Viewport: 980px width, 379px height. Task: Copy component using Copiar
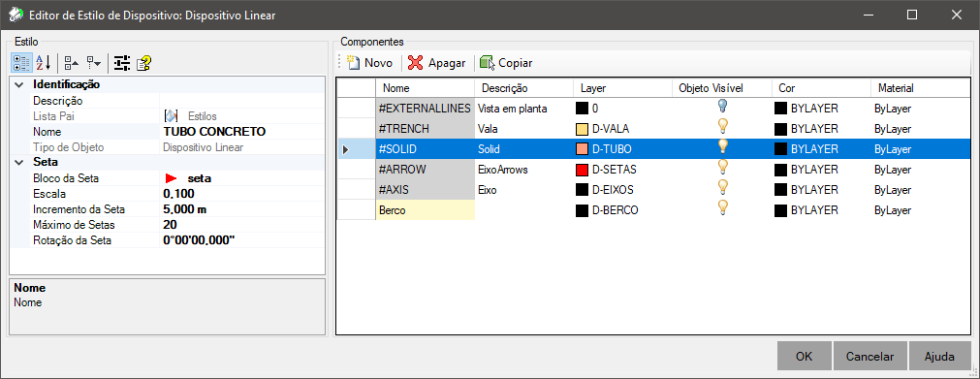pyautogui.click(x=506, y=63)
